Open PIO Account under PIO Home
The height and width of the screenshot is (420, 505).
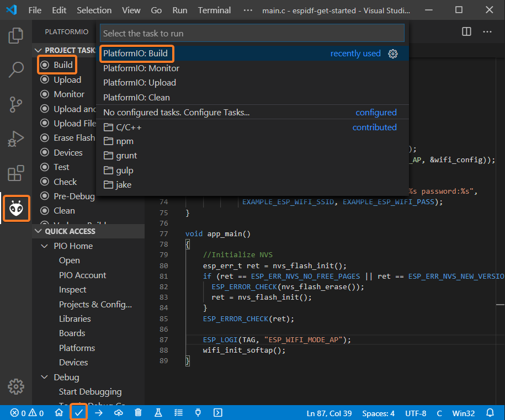[82, 275]
